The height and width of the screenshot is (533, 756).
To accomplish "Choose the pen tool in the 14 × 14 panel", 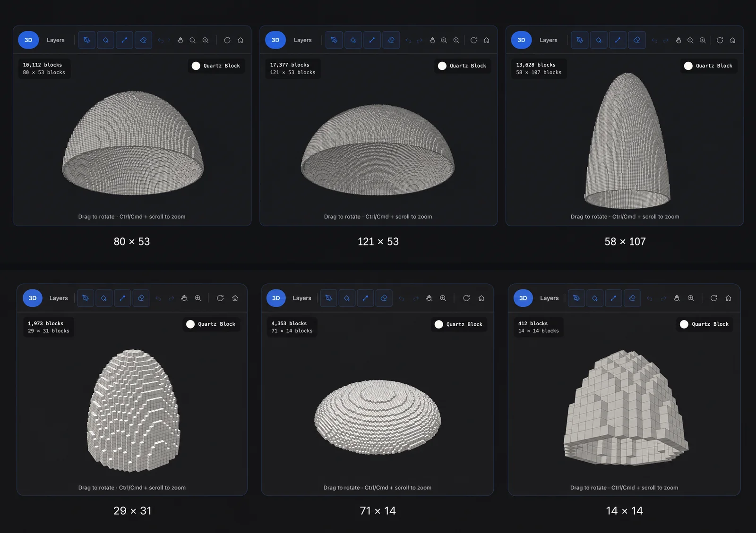I will (x=576, y=298).
